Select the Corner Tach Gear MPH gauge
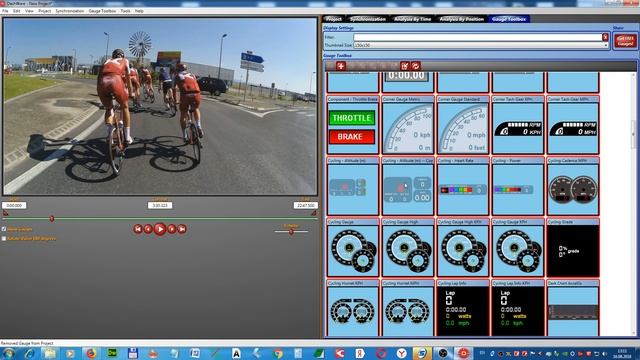This screenshot has height=360, width=640. (x=573, y=125)
